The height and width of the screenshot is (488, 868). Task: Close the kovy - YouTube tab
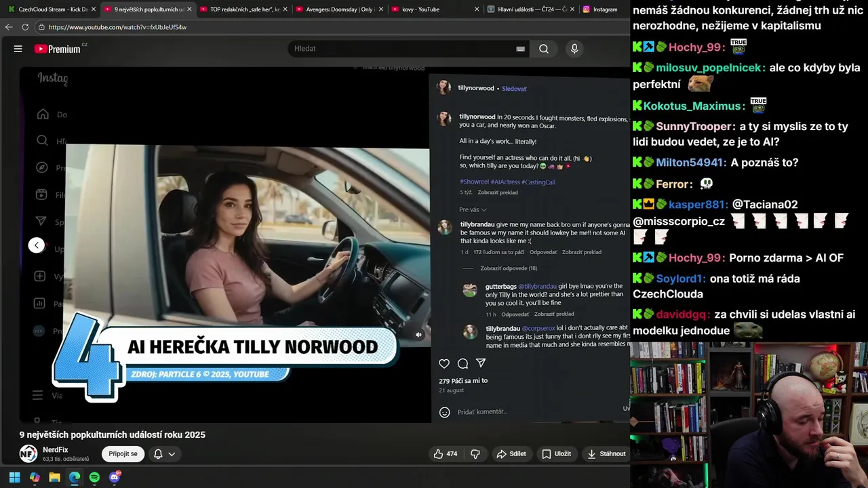click(x=477, y=9)
